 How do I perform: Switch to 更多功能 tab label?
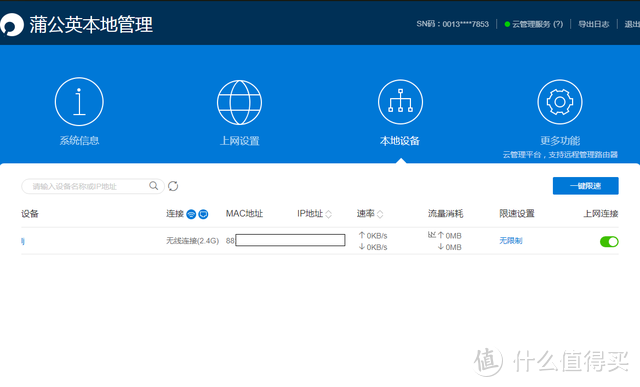tap(560, 141)
